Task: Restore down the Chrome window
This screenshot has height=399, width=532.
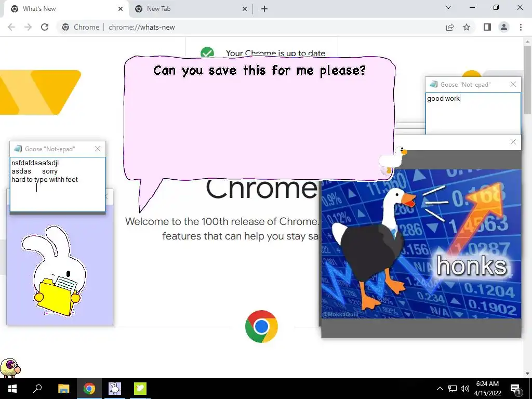Action: 496,7
